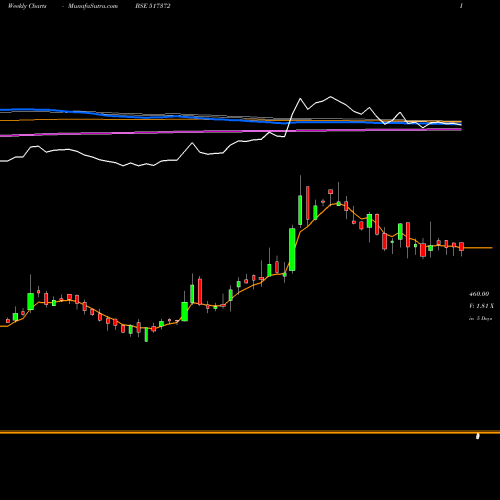Click the 'BSE 517372' symbol text

click(x=153, y=6)
